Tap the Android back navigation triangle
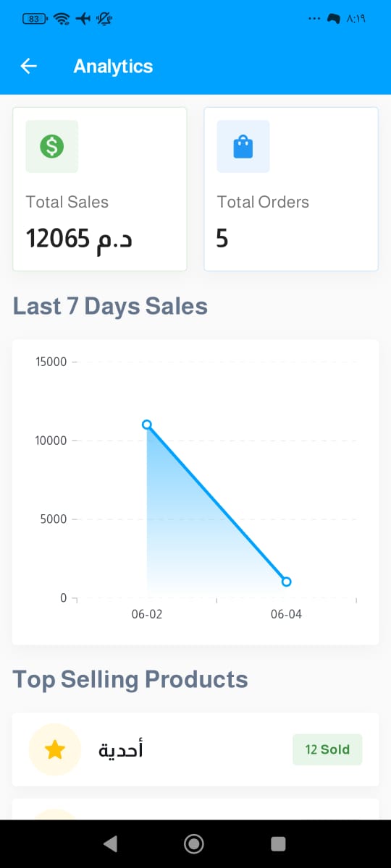The width and height of the screenshot is (391, 868). click(110, 843)
